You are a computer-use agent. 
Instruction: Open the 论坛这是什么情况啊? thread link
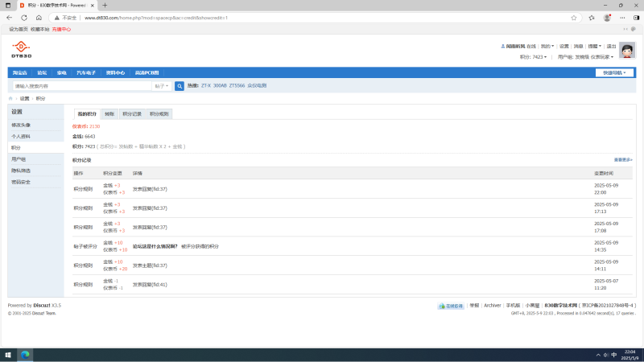(x=155, y=246)
